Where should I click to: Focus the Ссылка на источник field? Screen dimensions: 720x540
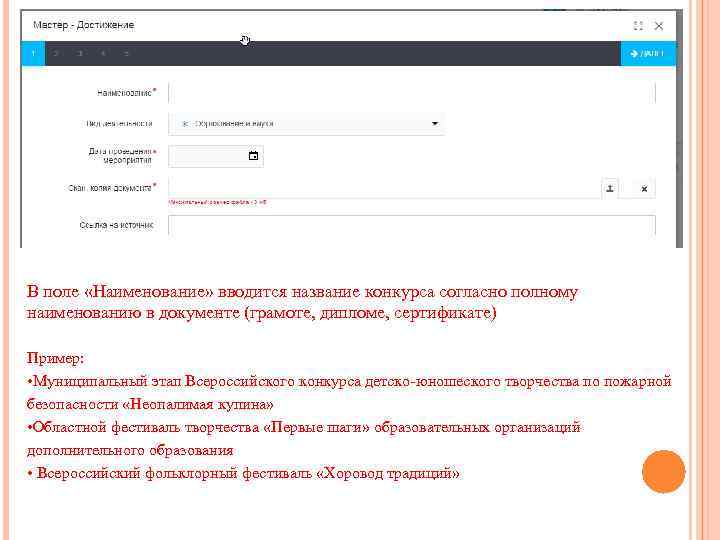click(412, 225)
